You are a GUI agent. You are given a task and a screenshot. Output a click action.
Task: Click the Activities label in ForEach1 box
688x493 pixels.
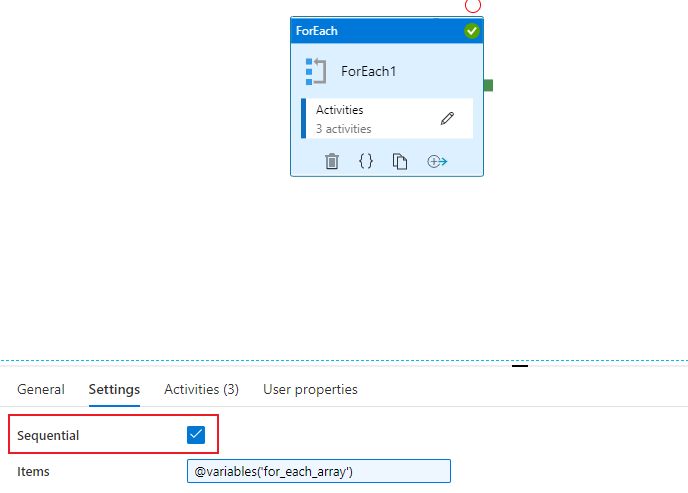point(340,110)
